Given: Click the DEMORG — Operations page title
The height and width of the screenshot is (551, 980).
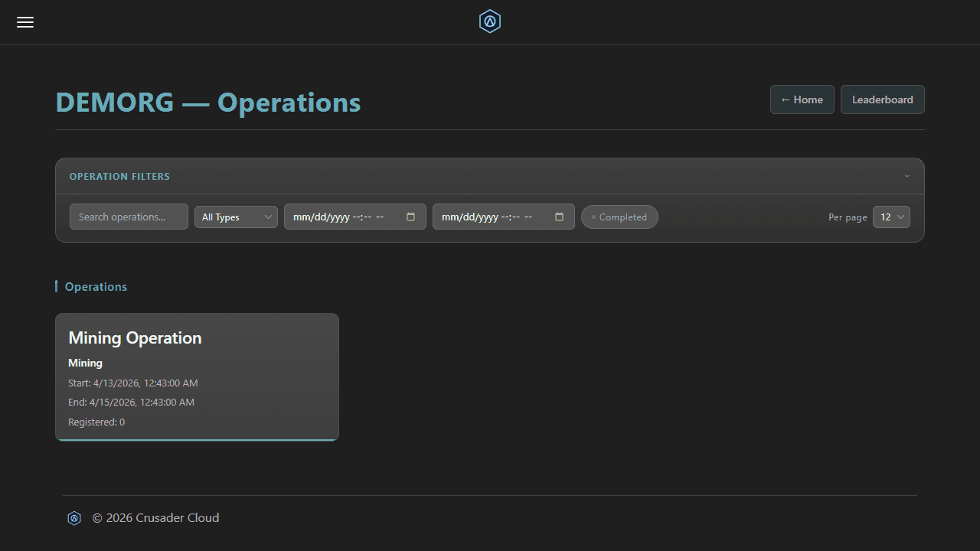Looking at the screenshot, I should [x=207, y=102].
